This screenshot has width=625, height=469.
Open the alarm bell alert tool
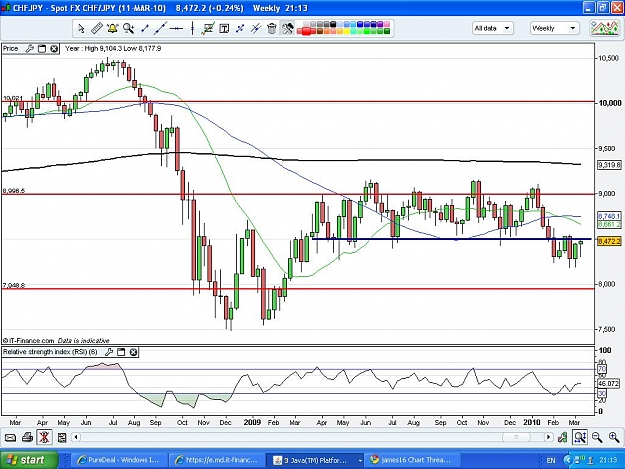[x=112, y=28]
